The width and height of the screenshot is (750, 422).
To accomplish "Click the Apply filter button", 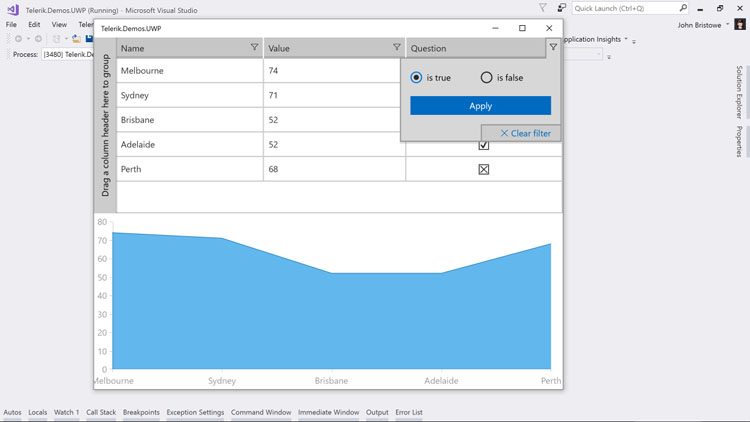I will 480,106.
